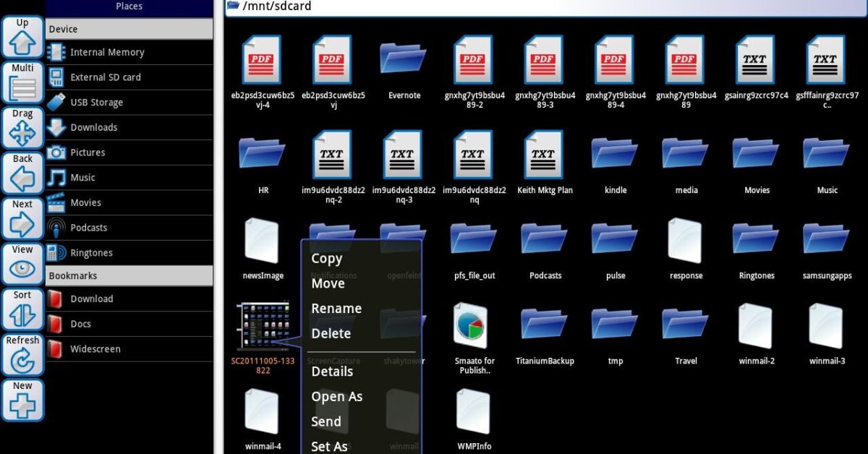Open the Widescreen bookmark
The height and width of the screenshot is (454, 868).
click(95, 349)
